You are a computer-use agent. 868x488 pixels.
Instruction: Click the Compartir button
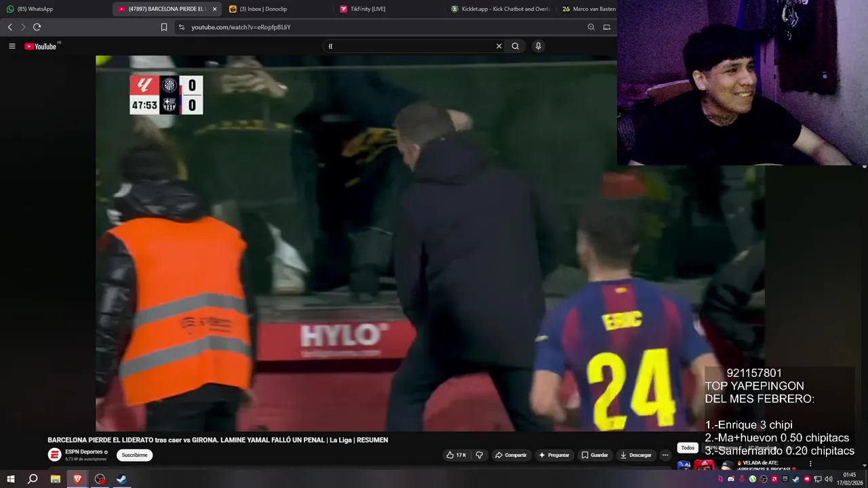(x=510, y=455)
